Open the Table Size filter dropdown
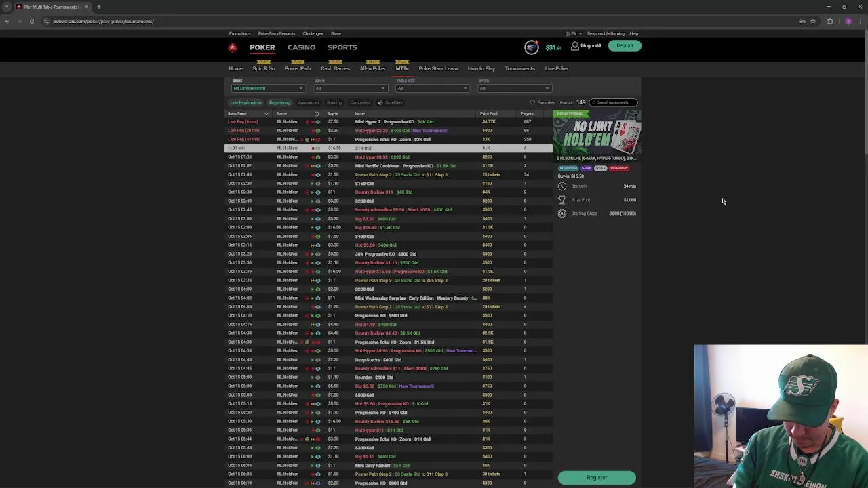Screen dimensions: 868x488 click(x=432, y=88)
